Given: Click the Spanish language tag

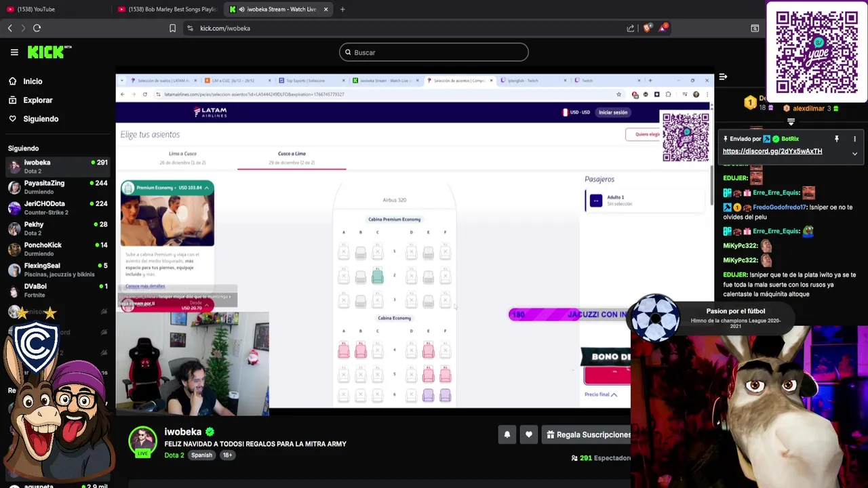Looking at the screenshot, I should (201, 455).
